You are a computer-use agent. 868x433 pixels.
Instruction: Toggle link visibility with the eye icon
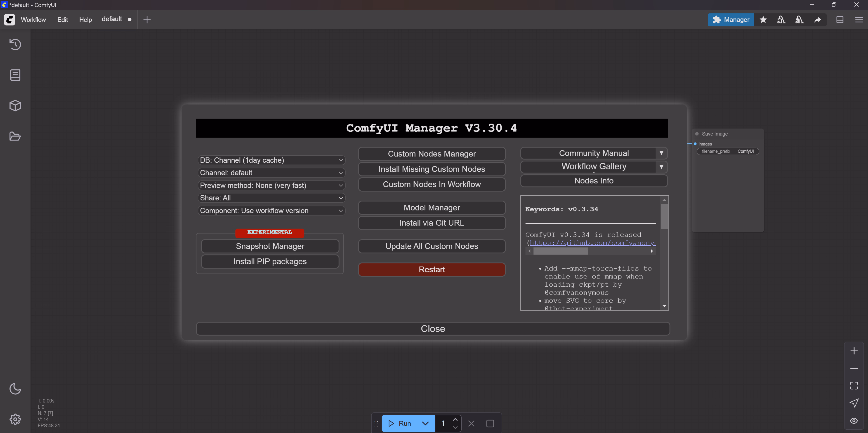[854, 421]
